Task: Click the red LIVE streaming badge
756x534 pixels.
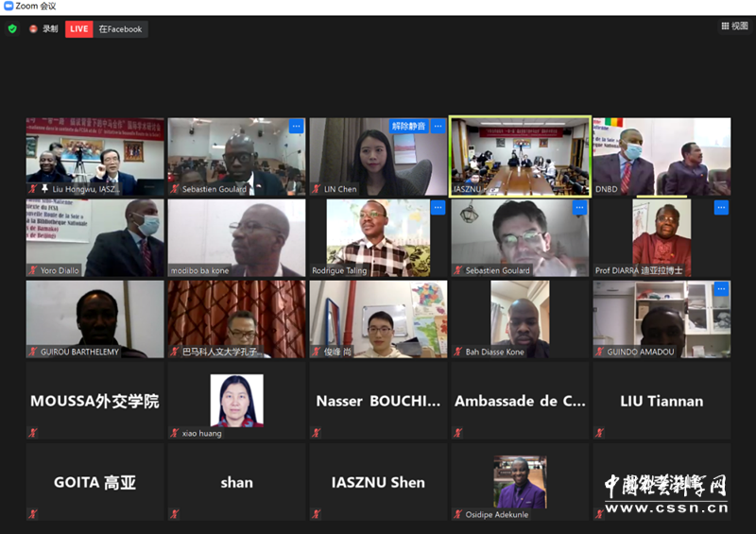Action: [79, 29]
